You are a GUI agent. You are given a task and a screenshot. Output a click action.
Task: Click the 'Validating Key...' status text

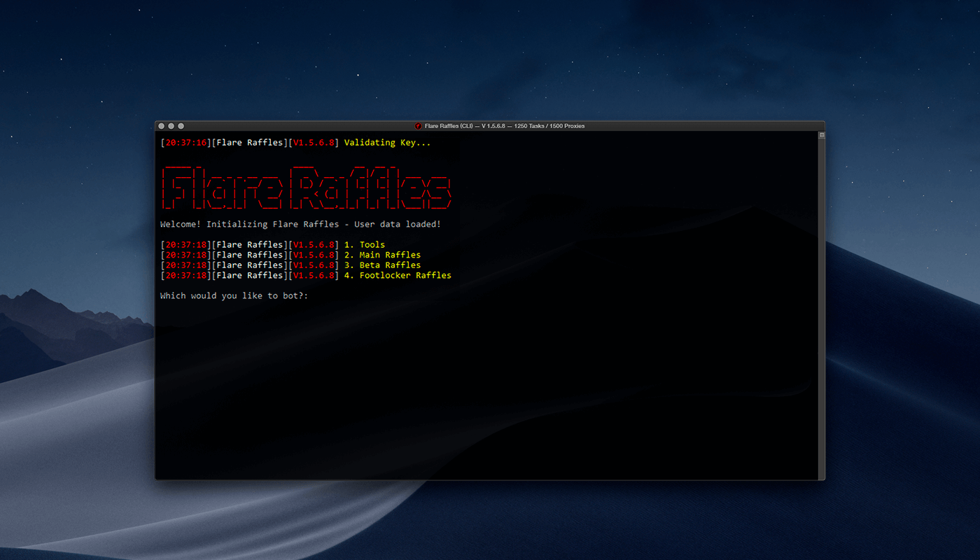387,143
